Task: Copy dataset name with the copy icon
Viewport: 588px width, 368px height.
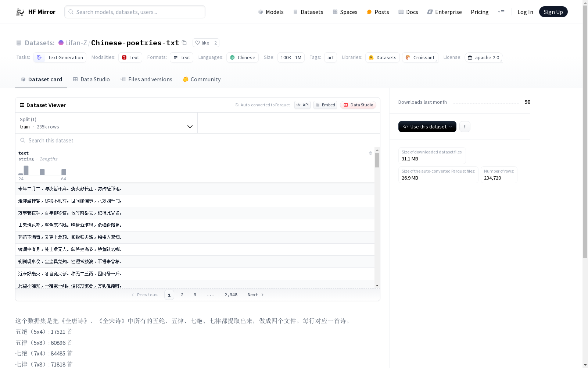Action: (x=184, y=43)
